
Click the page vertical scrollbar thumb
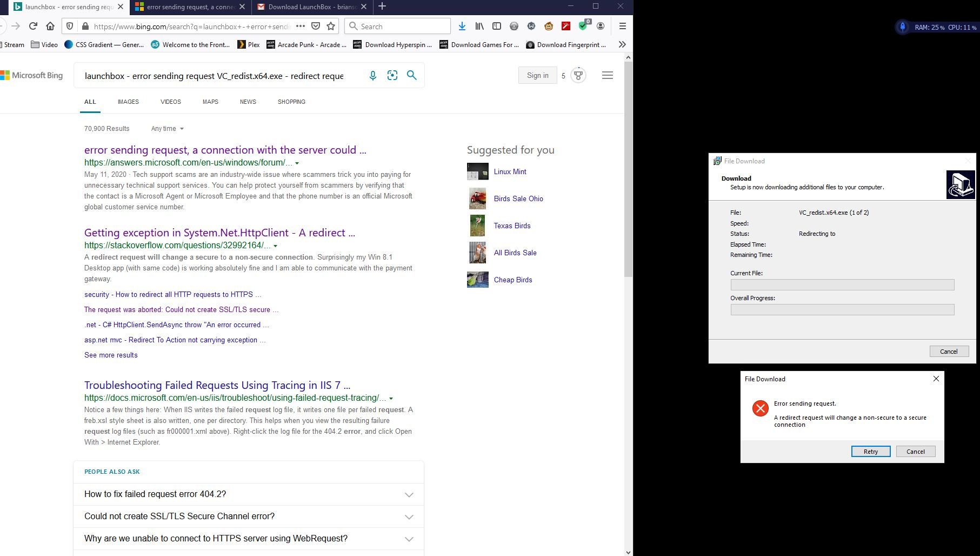coord(628,169)
